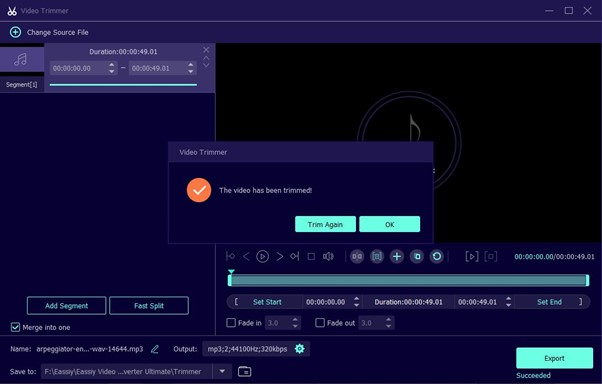Stop segment playback bracket icon
Image resolution: width=602 pixels, height=384 pixels.
coord(491,256)
